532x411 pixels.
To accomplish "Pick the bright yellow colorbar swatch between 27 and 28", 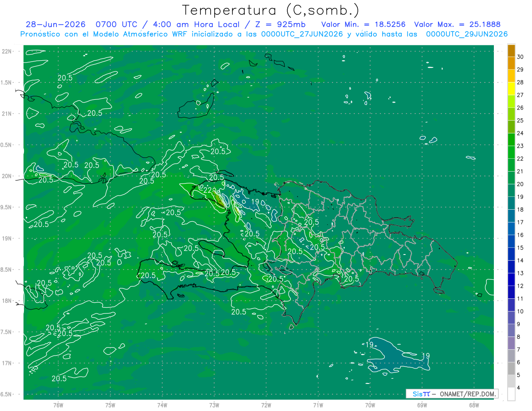I will point(511,88).
